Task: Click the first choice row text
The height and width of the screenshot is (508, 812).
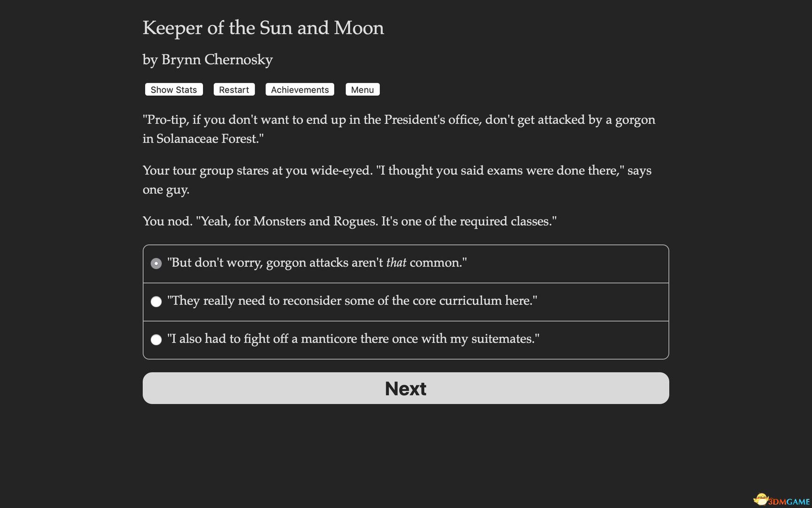Action: [318, 263]
